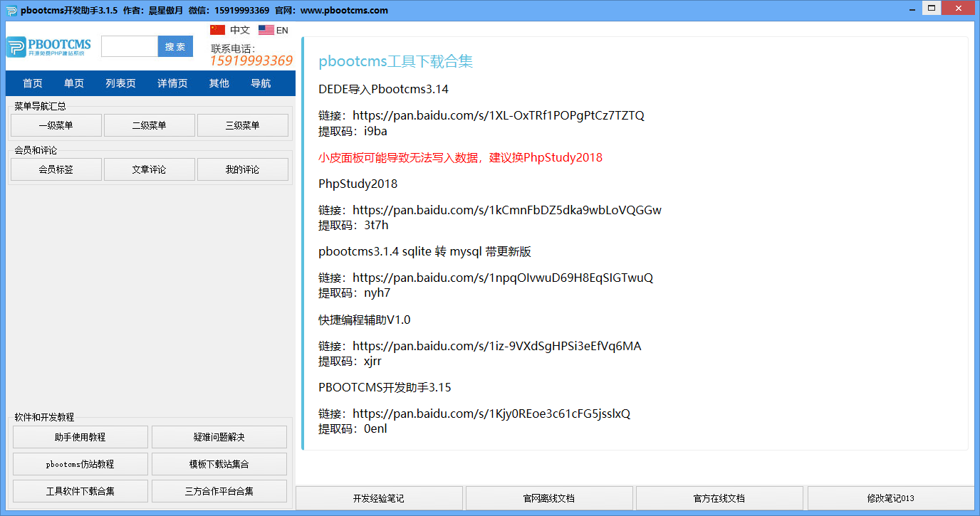This screenshot has height=516, width=980.
Task: Select the 会员标签 member tag tool
Action: point(56,169)
